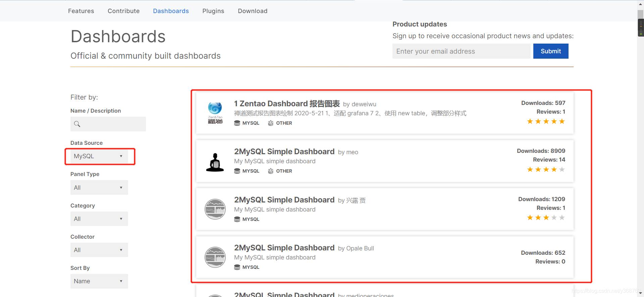Click the meo dashboard avatar thumbnail

(215, 162)
